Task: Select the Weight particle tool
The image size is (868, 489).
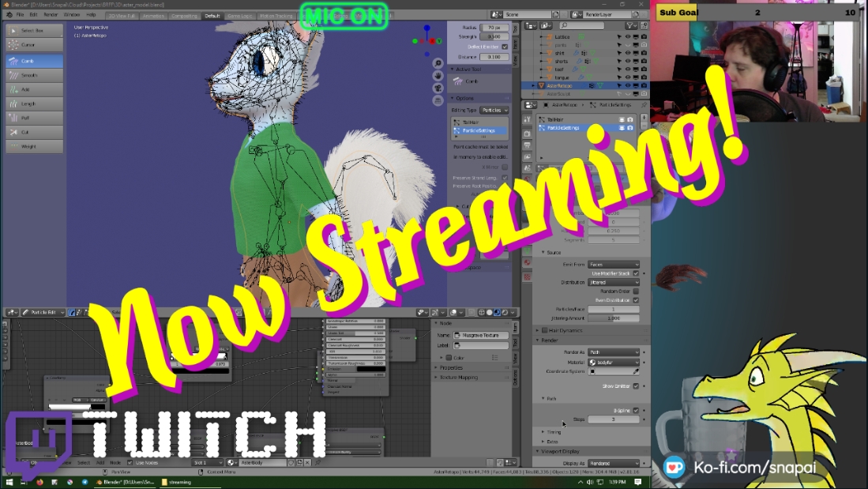Action: point(34,147)
